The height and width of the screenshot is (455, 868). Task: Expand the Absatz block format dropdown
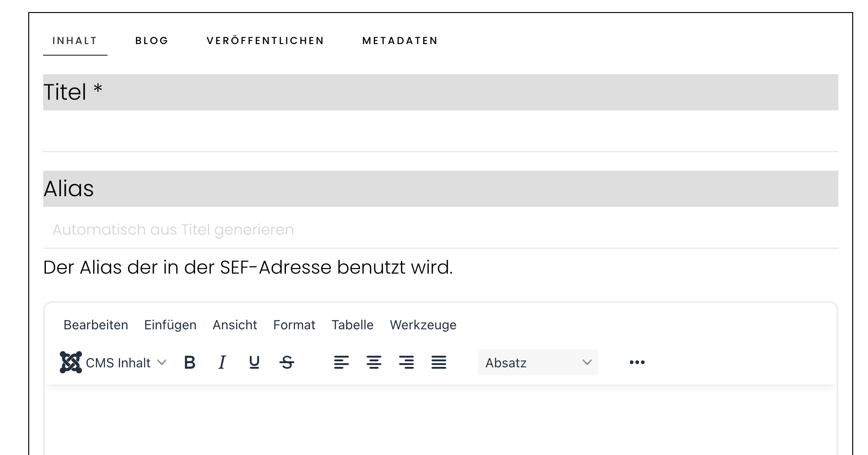tap(538, 362)
